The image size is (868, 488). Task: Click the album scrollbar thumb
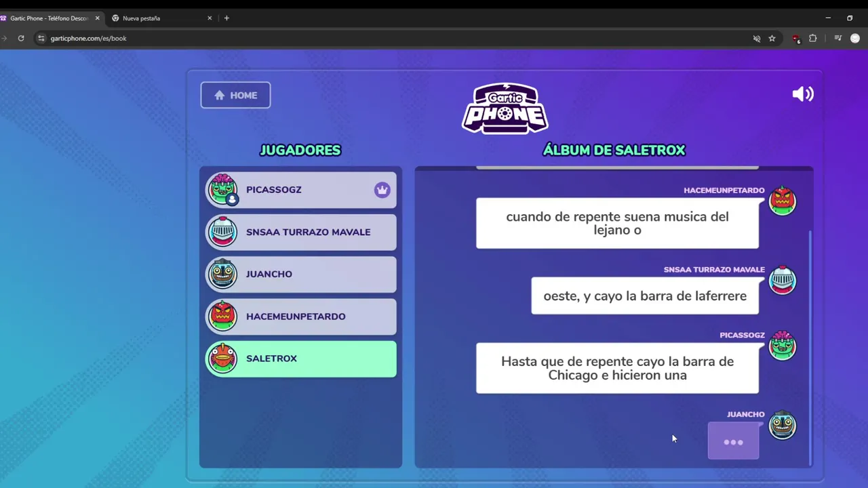tap(810, 348)
